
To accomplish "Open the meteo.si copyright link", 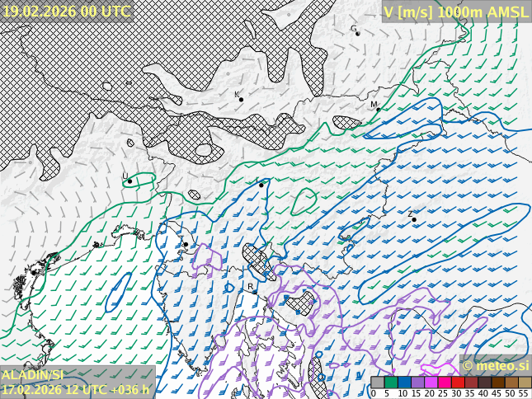I will pyautogui.click(x=496, y=365).
